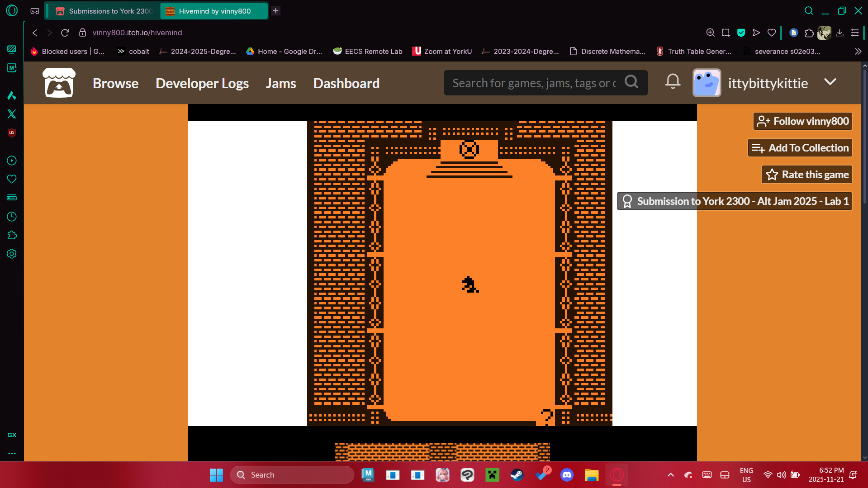The width and height of the screenshot is (868, 488).
Task: Open the ad blocker shield icon
Action: 741,33
